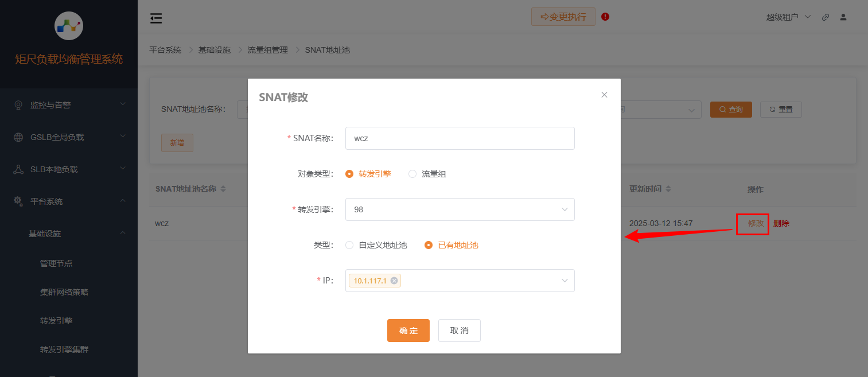868x377 pixels.
Task: Open the user profile icon
Action: point(843,17)
